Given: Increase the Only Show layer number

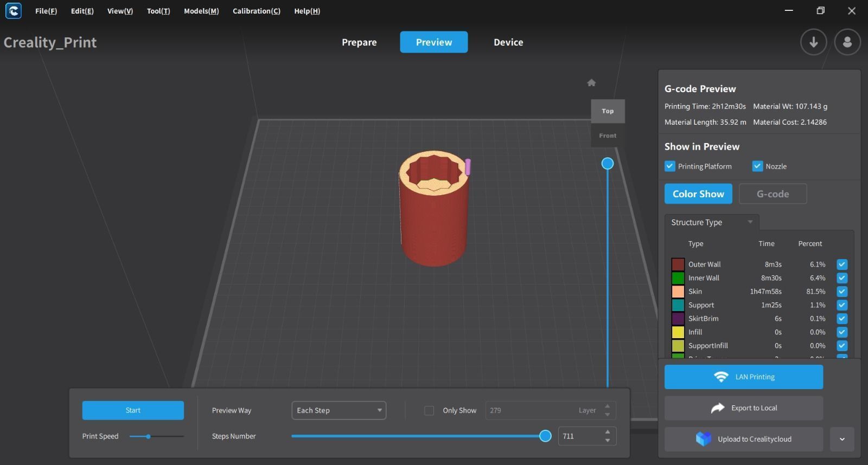Looking at the screenshot, I should (608, 406).
